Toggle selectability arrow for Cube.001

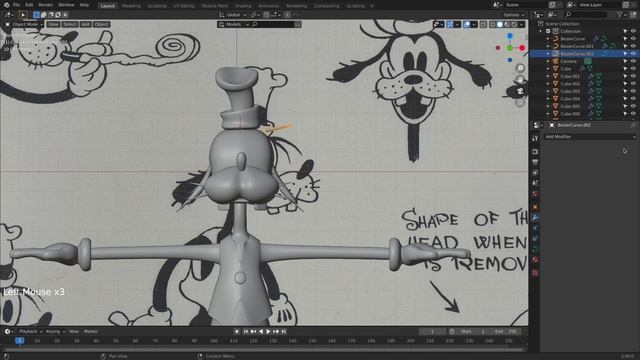(x=625, y=76)
